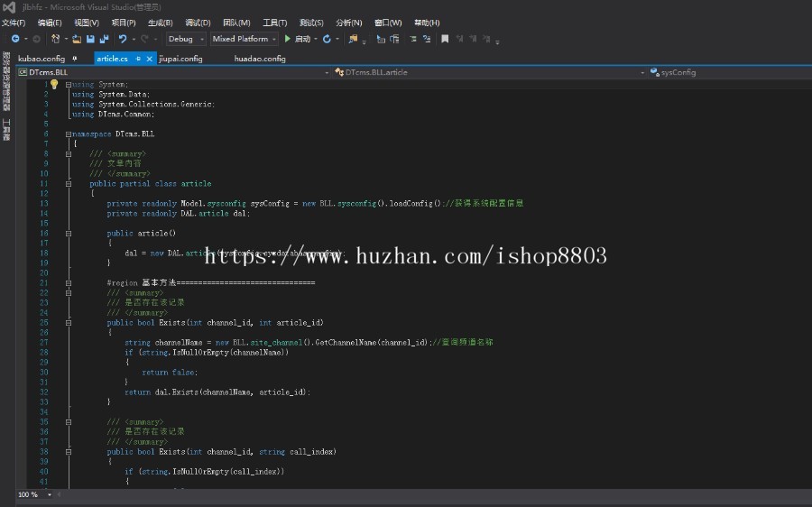
Task: Expand the 100 % zoom dropdown
Action: click(x=48, y=494)
